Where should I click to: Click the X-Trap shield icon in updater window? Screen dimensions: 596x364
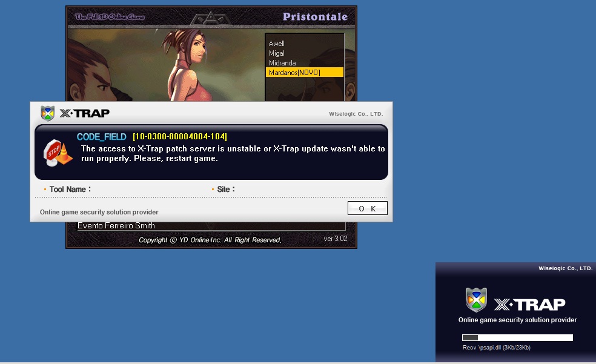pyautogui.click(x=476, y=300)
